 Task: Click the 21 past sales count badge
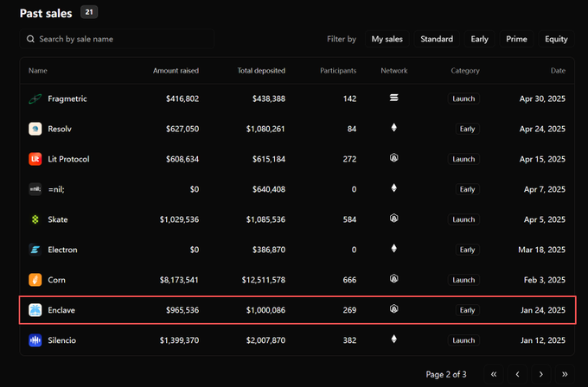tap(89, 12)
